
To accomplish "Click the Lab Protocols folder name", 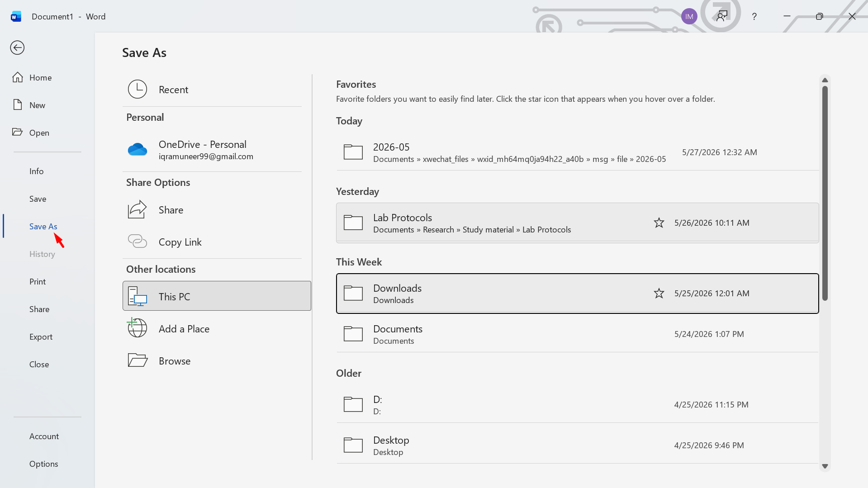I will pyautogui.click(x=403, y=218).
